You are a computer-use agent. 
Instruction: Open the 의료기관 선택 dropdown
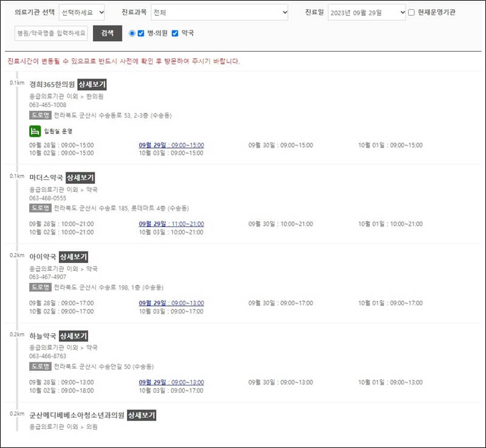[x=82, y=12]
